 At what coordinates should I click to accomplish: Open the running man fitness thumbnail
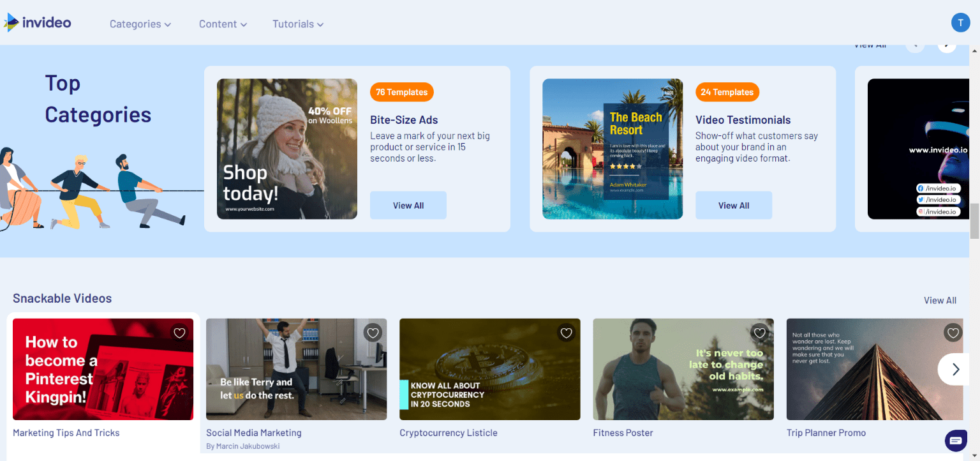click(683, 369)
